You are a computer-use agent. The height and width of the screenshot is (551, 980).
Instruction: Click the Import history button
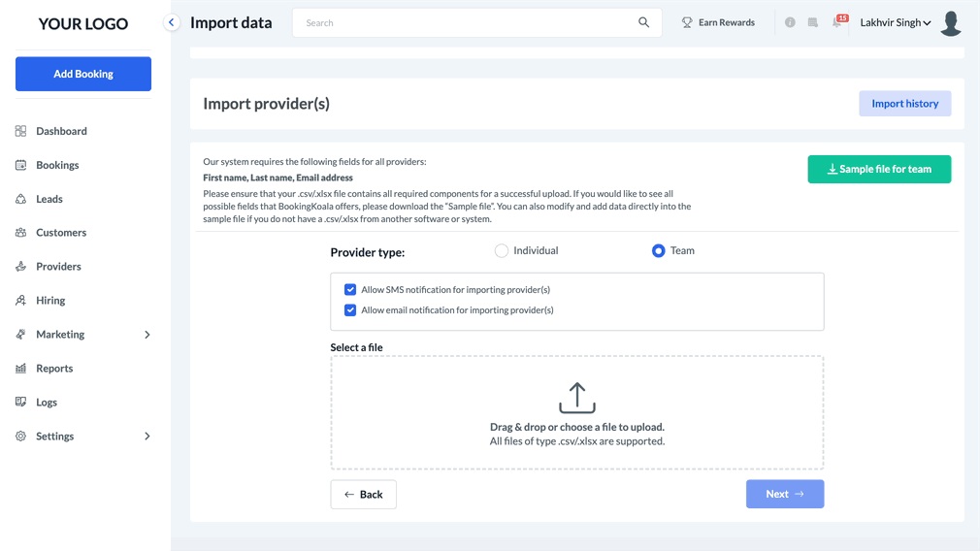904,104
